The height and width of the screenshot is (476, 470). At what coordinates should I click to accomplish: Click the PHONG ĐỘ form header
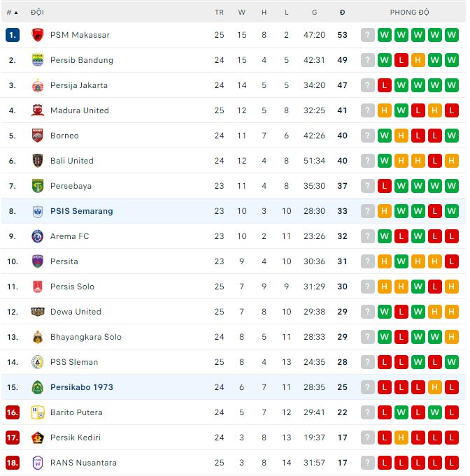point(410,13)
